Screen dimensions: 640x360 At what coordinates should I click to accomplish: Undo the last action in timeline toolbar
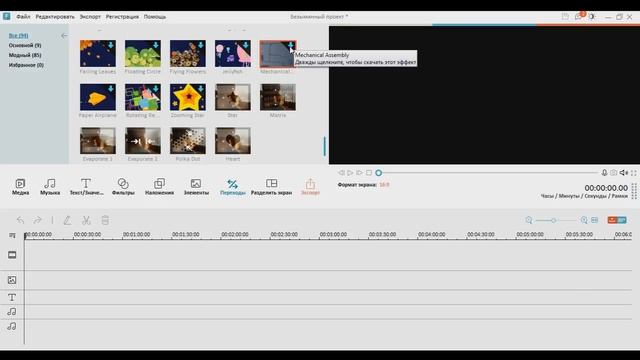point(20,220)
